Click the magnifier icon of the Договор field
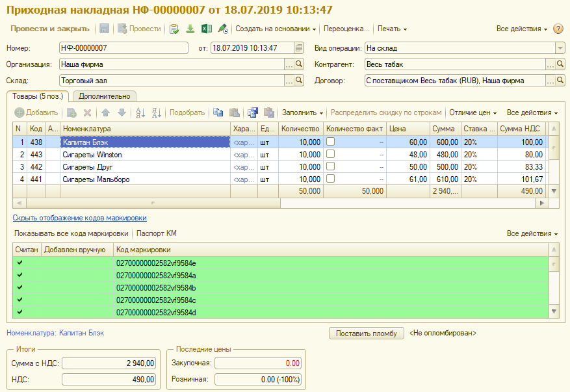The height and width of the screenshot is (392, 570). pos(560,81)
